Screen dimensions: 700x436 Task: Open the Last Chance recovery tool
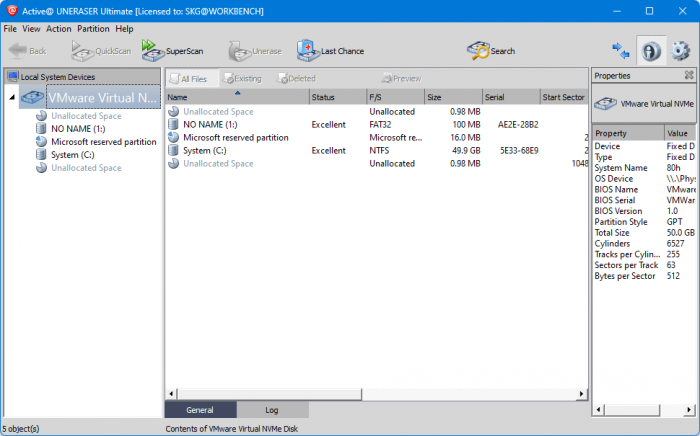click(x=307, y=50)
